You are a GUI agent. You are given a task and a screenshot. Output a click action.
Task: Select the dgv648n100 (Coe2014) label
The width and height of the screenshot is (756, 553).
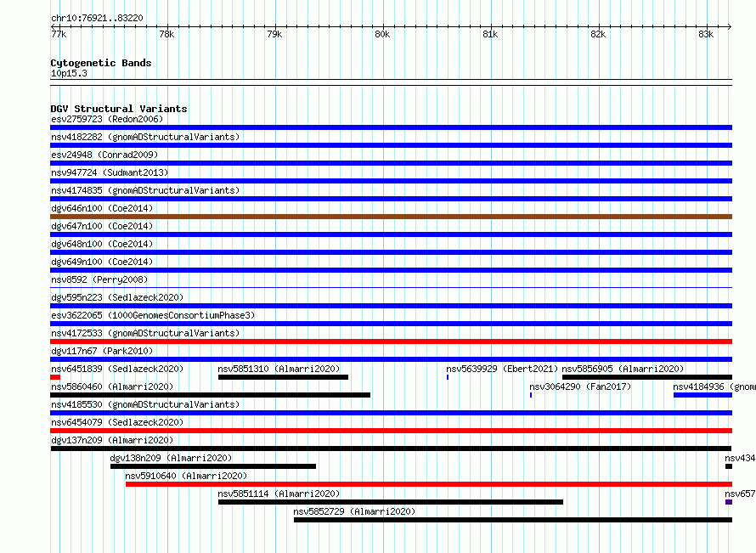102,244
